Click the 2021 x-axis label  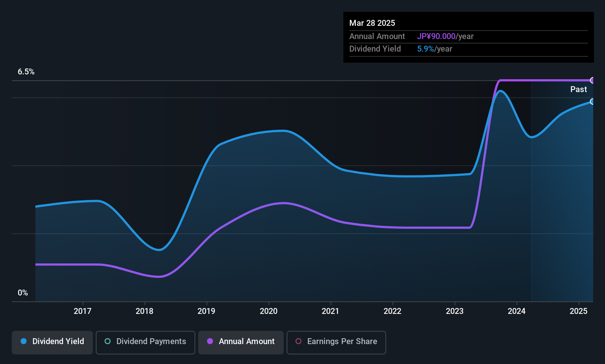pyautogui.click(x=331, y=311)
